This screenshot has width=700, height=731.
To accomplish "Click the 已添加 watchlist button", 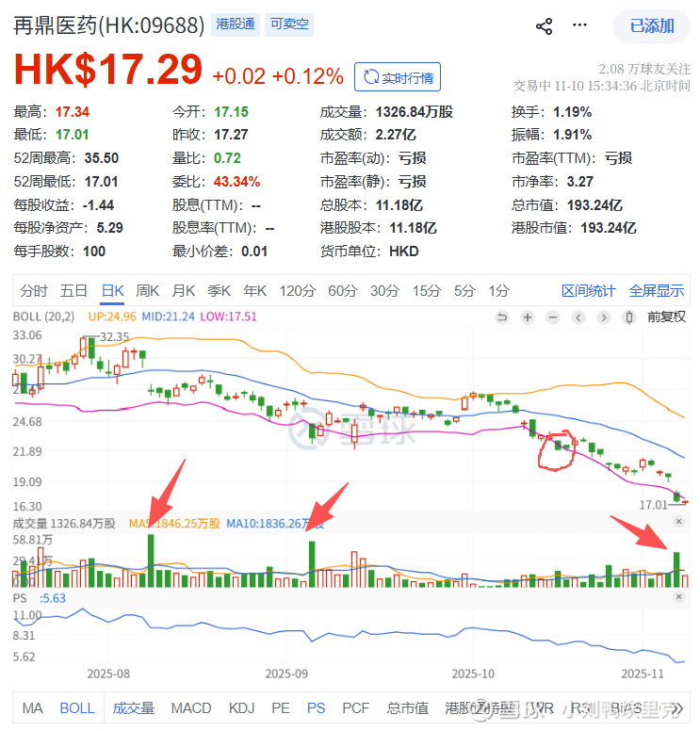I will coord(652,26).
